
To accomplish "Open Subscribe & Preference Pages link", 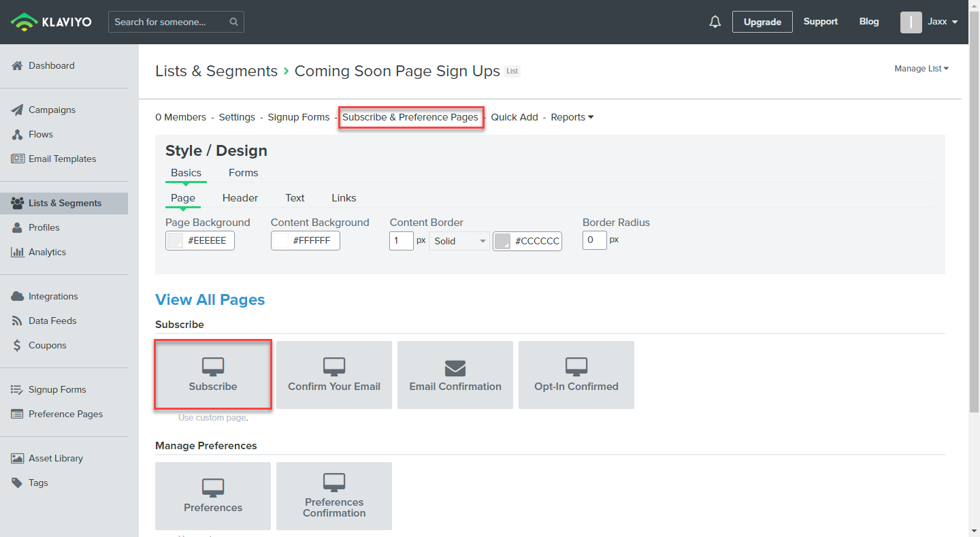I will [410, 117].
